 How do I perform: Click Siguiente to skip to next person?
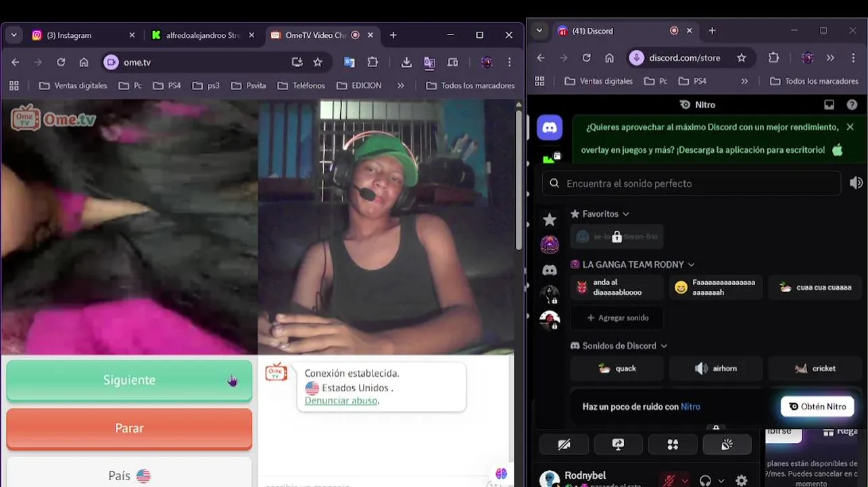point(129,380)
